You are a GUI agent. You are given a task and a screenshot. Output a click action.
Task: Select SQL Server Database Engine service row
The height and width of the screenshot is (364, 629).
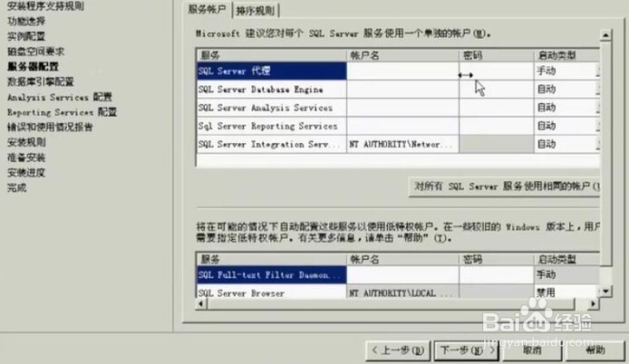click(272, 90)
